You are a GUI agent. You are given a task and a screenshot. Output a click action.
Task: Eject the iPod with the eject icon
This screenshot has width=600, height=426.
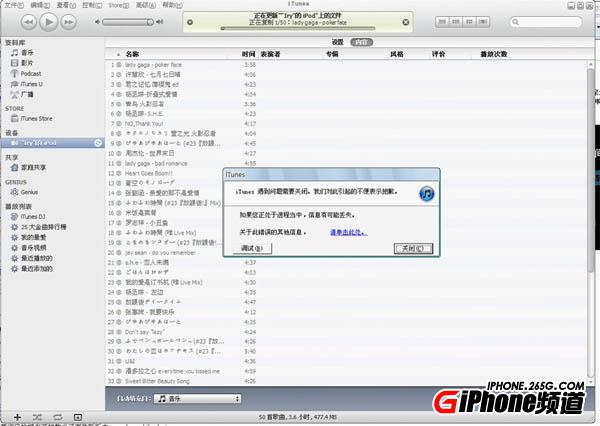pos(98,143)
